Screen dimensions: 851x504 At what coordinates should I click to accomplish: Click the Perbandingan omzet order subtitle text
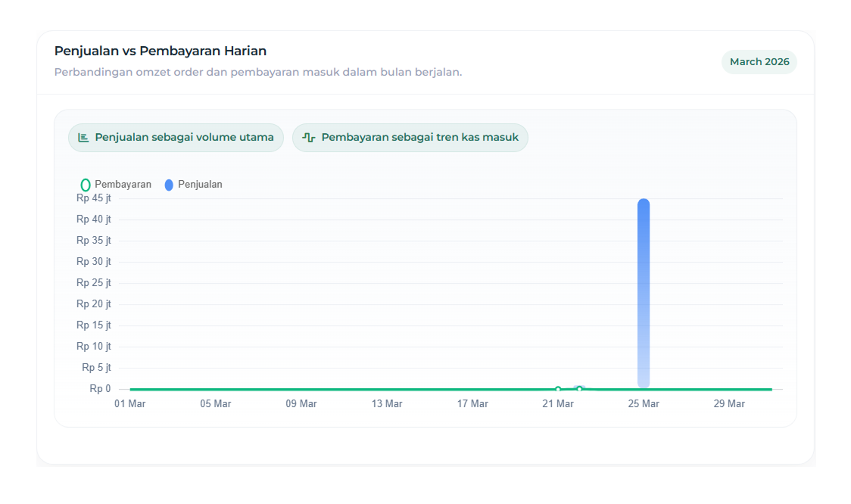(258, 72)
